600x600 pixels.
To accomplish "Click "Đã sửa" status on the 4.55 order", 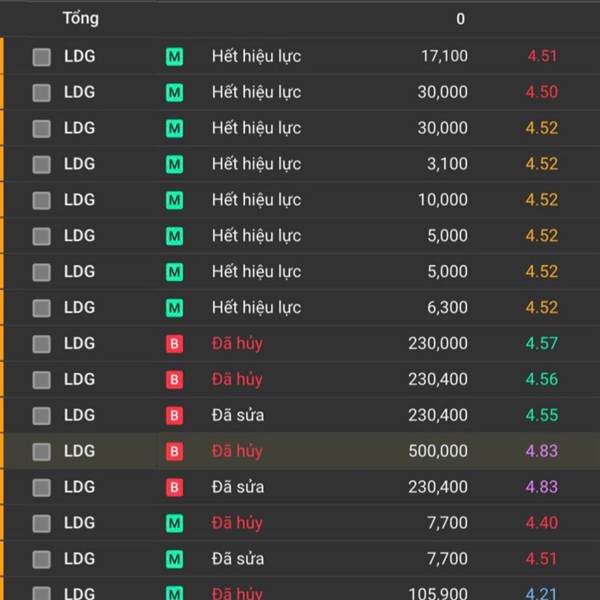I will coord(238,416).
